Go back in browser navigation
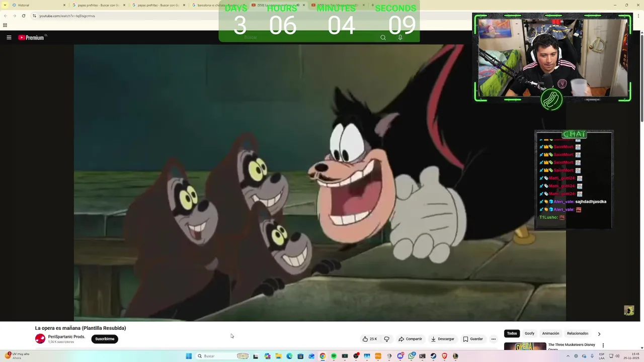This screenshot has height=362, width=644. tap(6, 16)
